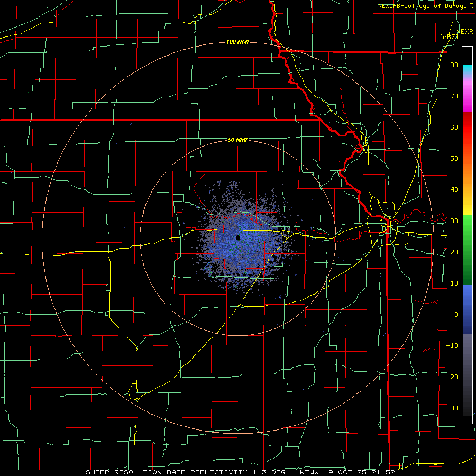
Task: Click the 60 dBZ value on the scale
Action: [x=454, y=127]
